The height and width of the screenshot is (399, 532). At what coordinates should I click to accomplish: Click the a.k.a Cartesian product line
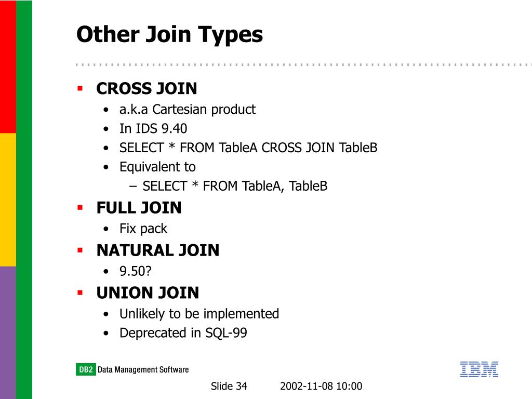[x=187, y=110]
